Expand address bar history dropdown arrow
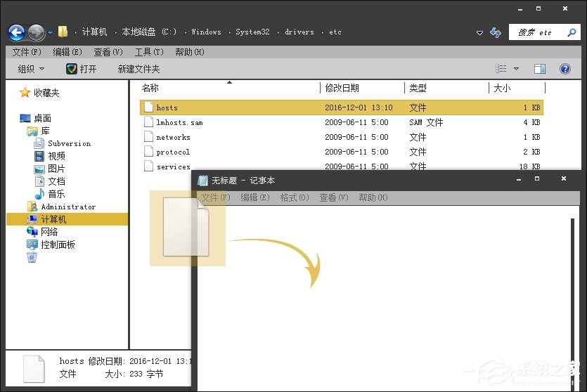The height and width of the screenshot is (392, 587). [479, 32]
